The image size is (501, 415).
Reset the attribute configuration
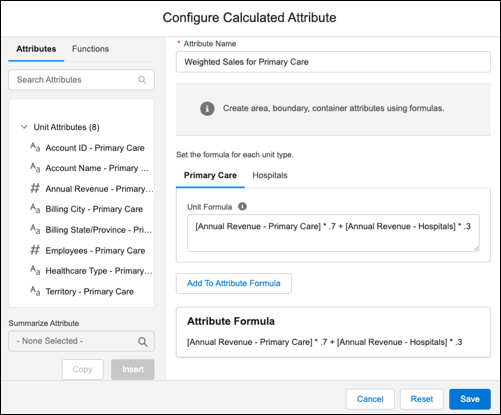click(422, 399)
